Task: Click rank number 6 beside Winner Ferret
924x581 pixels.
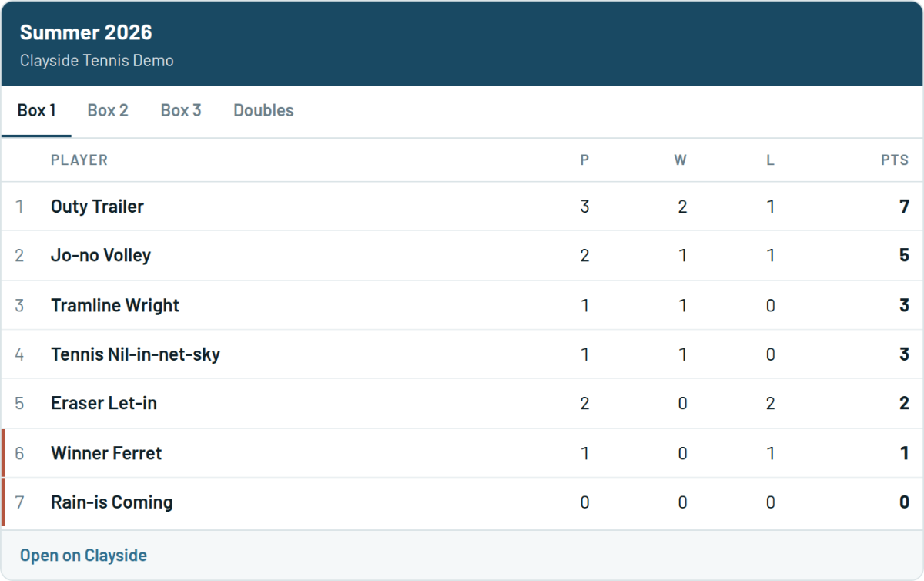Action: pyautogui.click(x=19, y=453)
